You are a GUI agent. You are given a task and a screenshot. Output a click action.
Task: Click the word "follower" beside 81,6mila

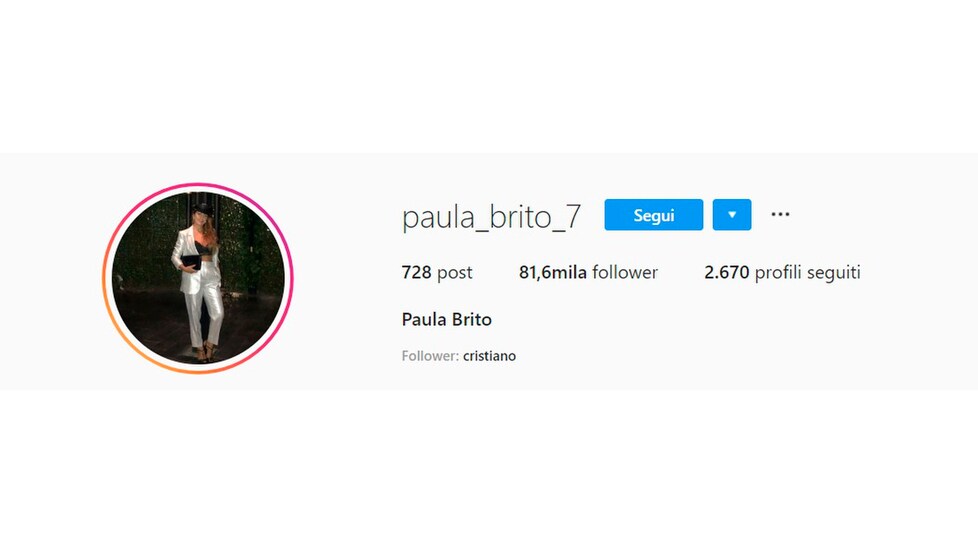[x=625, y=272]
